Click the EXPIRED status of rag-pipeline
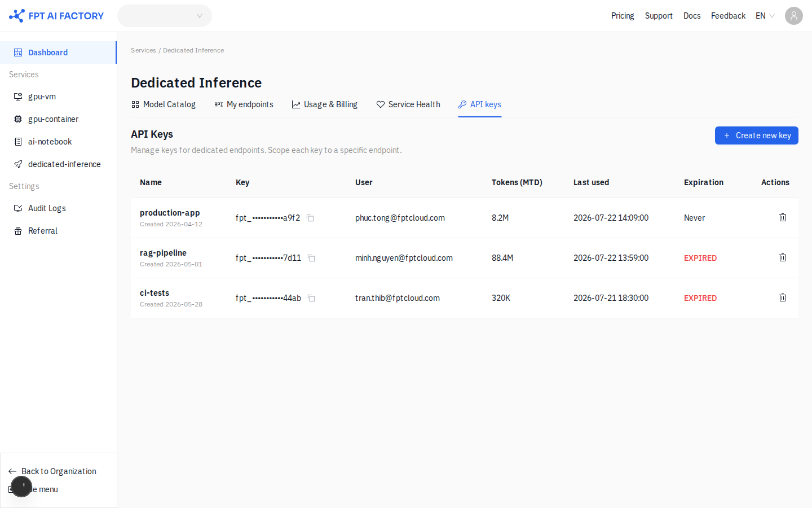 point(700,258)
